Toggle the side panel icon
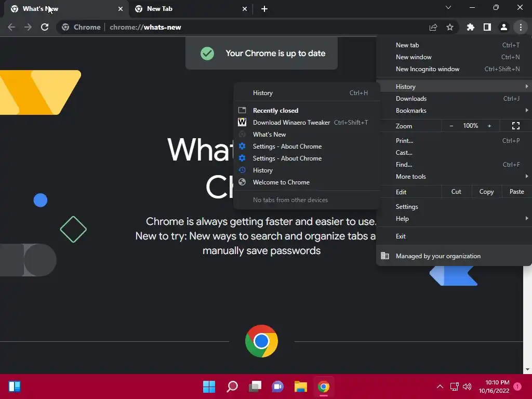Image resolution: width=532 pixels, height=399 pixels. (487, 27)
